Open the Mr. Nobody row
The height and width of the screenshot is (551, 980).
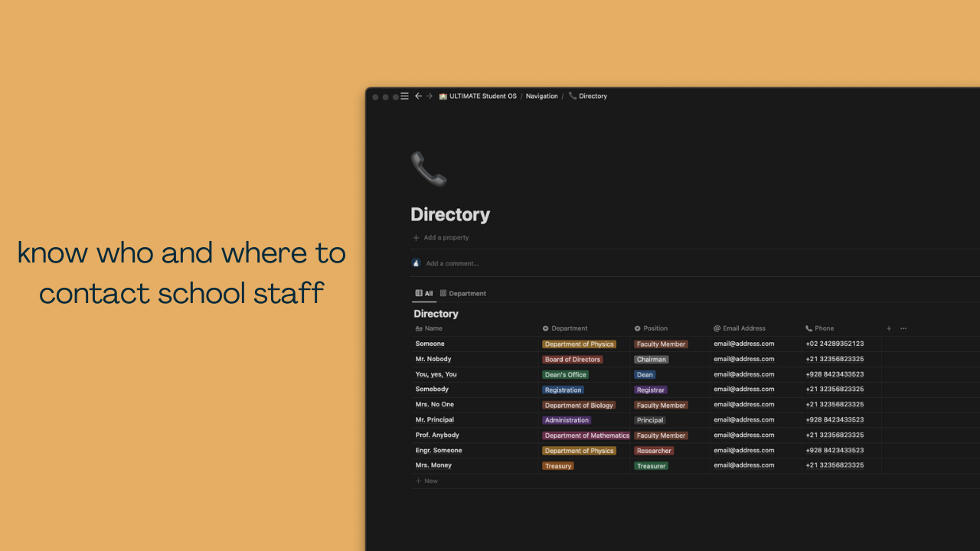point(433,359)
